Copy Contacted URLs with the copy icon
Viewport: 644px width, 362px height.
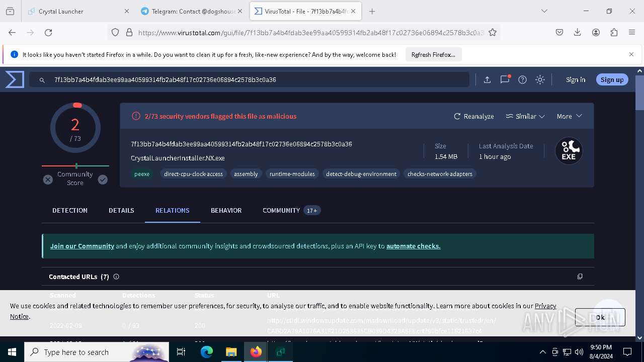[580, 277]
